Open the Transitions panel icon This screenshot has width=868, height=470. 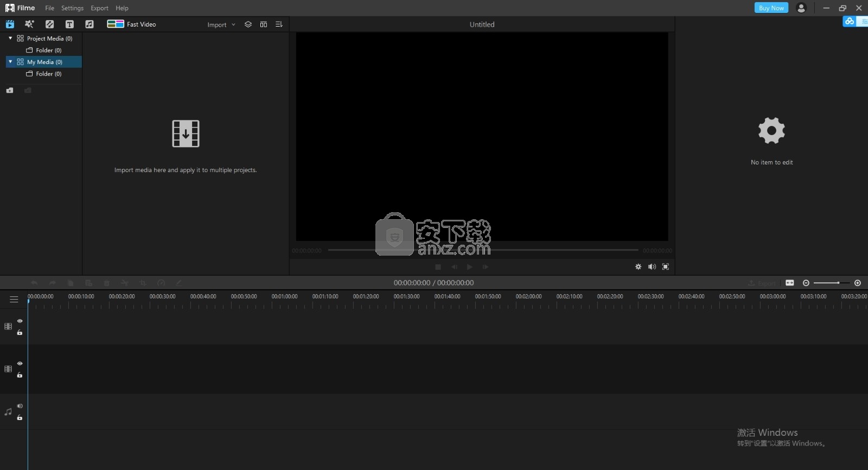[x=49, y=24]
